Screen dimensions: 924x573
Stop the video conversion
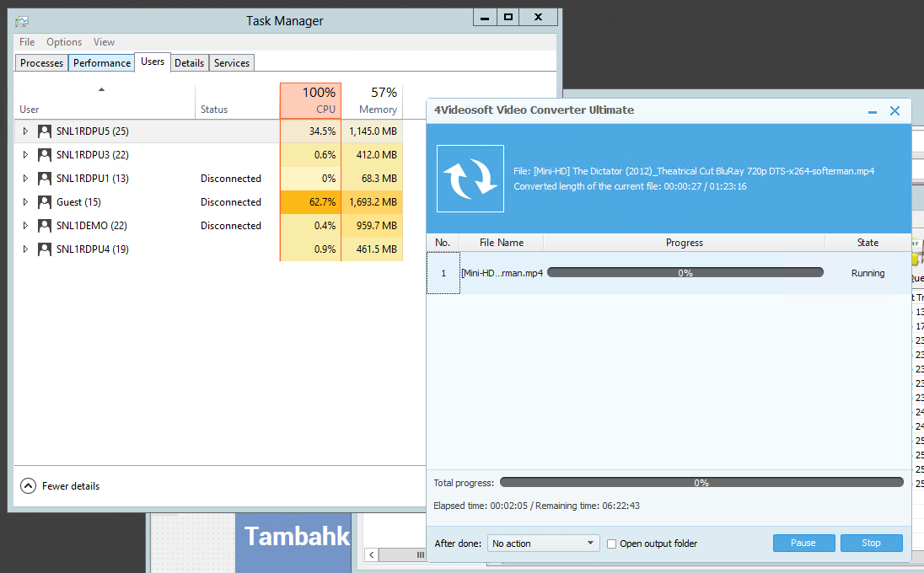(871, 543)
